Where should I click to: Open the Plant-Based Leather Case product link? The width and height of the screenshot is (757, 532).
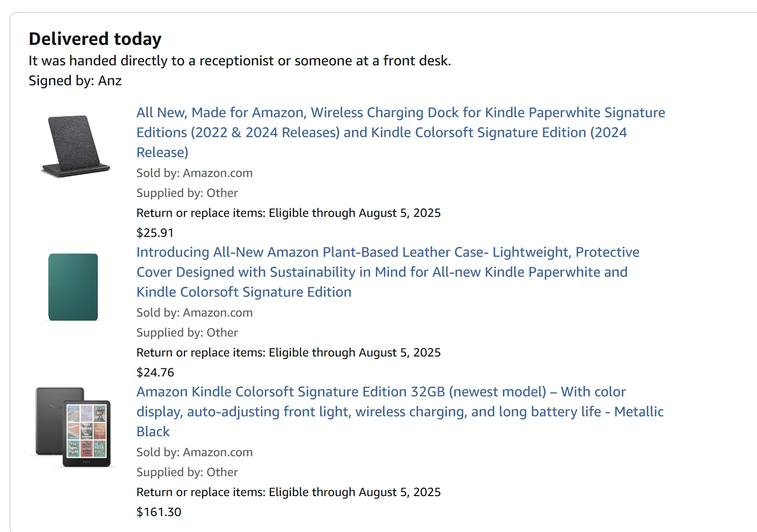[388, 272]
